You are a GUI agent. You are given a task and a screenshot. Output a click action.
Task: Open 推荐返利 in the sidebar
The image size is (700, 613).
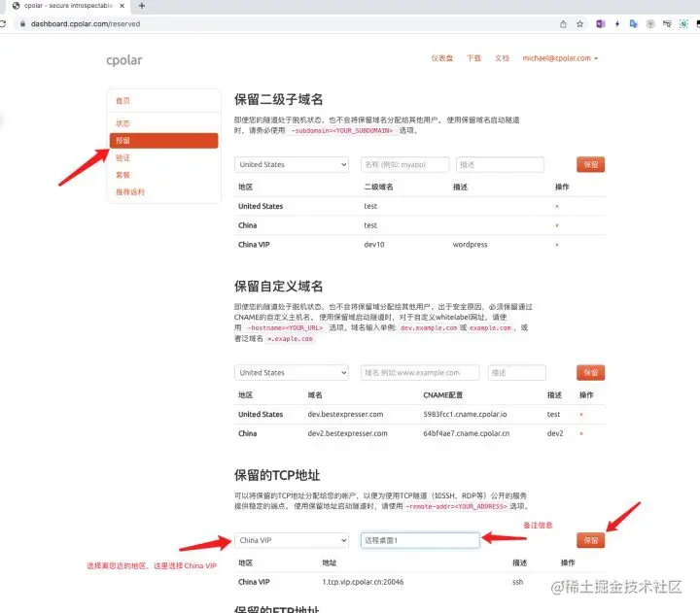130,192
